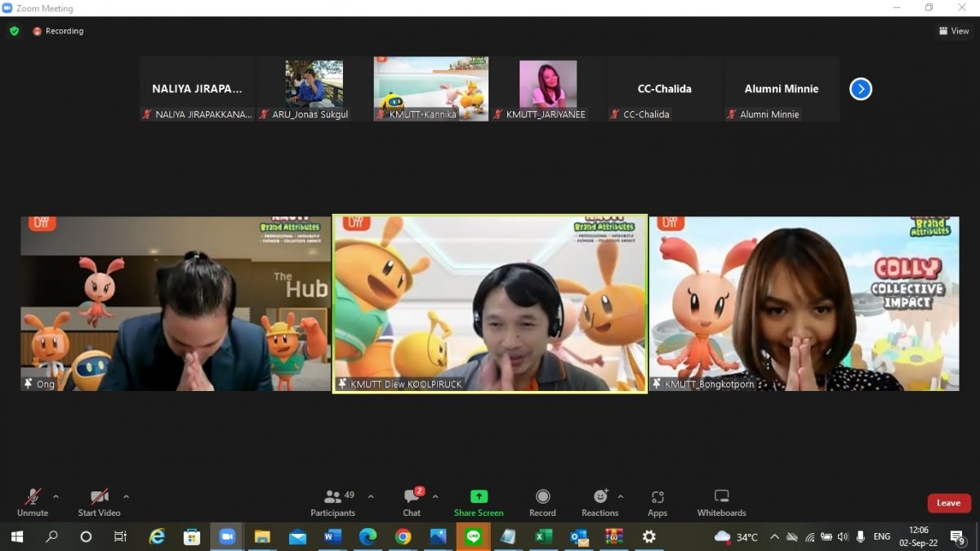Open Microsoft Store from the taskbar
Image resolution: width=980 pixels, height=551 pixels.
coord(192,536)
